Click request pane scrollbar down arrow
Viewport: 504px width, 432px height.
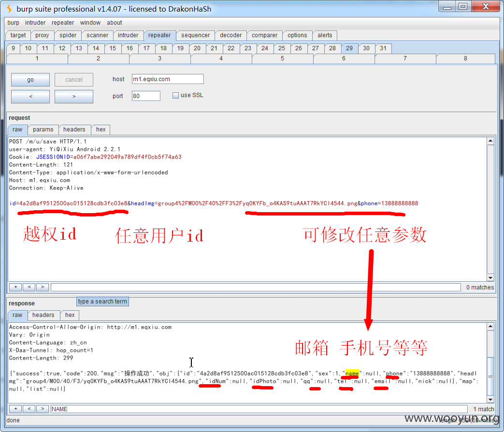pyautogui.click(x=490, y=278)
